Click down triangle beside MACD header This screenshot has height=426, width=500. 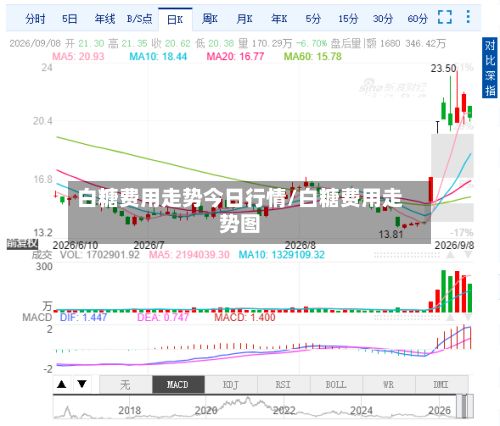(468, 317)
